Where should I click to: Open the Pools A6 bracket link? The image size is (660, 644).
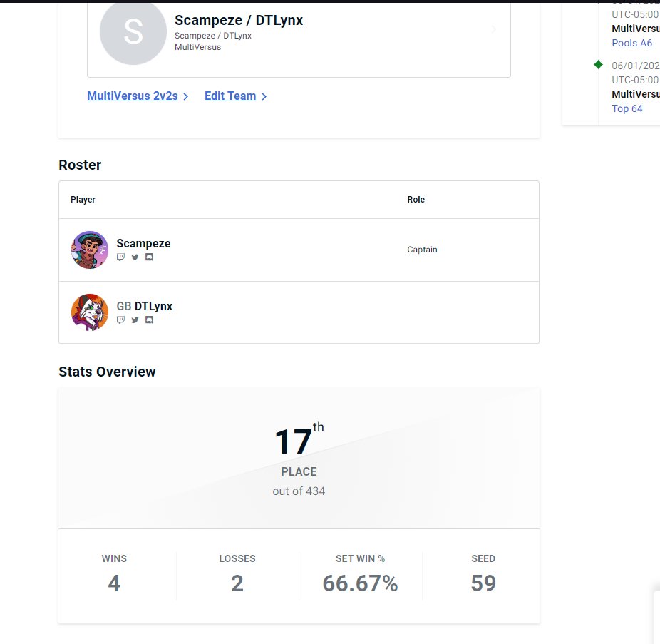631,43
